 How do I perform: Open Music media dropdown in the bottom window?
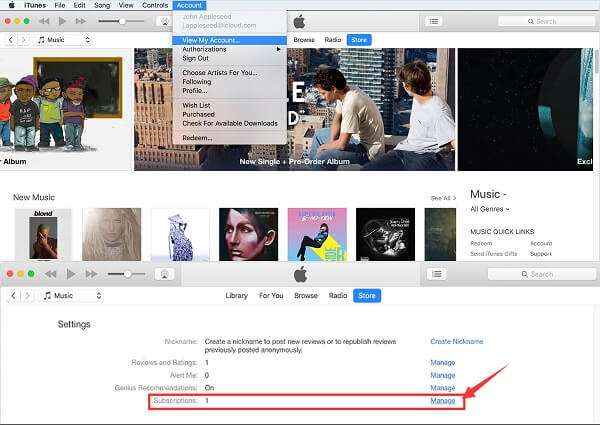[x=70, y=296]
